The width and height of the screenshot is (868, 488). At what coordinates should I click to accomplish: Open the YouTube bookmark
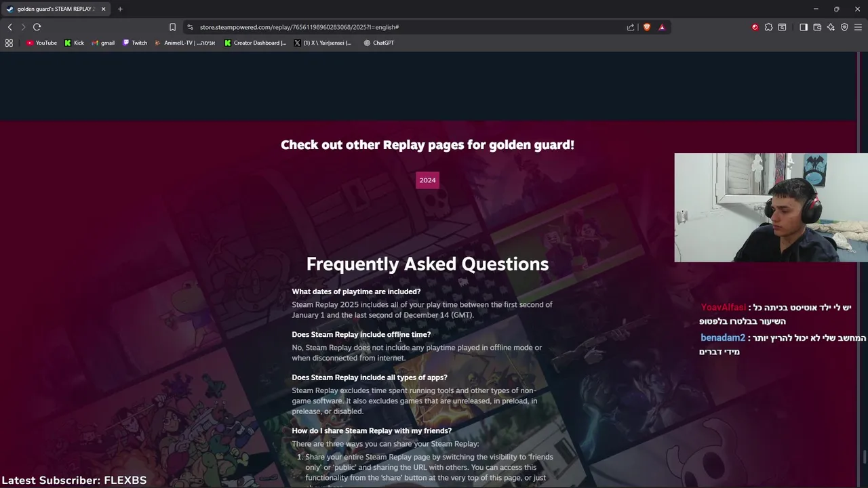(x=41, y=43)
